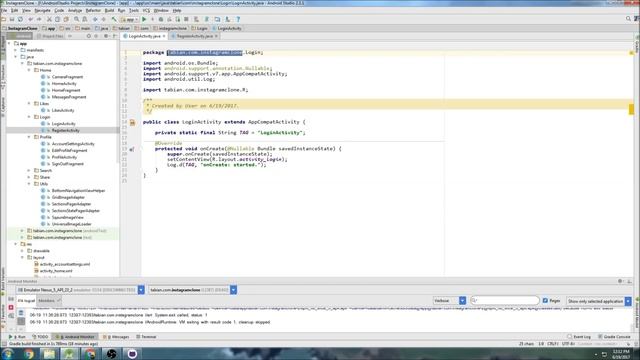Click the Find magnifier icon in toolbar
The height and width of the screenshot is (360, 640).
click(x=76, y=19)
